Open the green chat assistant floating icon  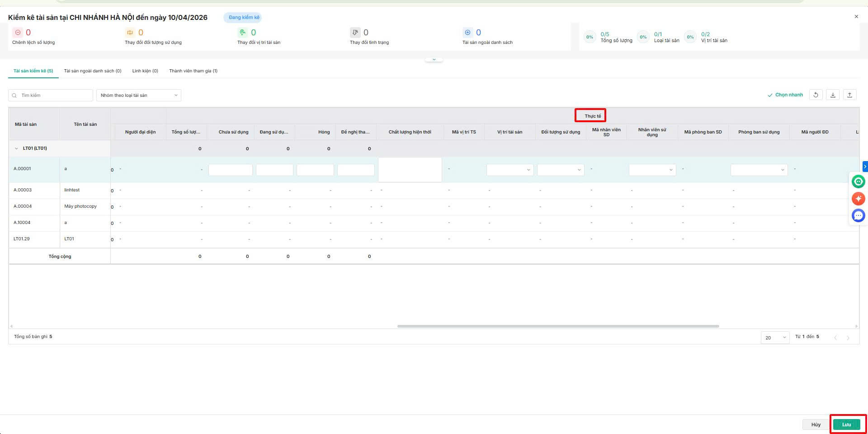point(858,181)
